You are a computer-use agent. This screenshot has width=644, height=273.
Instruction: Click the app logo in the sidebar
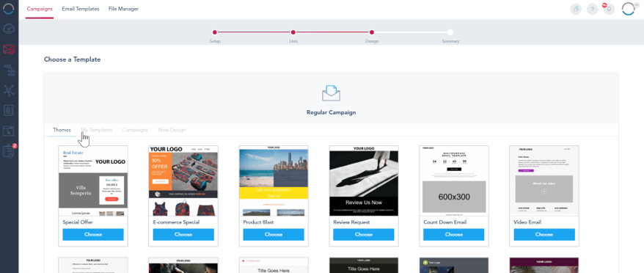9,9
